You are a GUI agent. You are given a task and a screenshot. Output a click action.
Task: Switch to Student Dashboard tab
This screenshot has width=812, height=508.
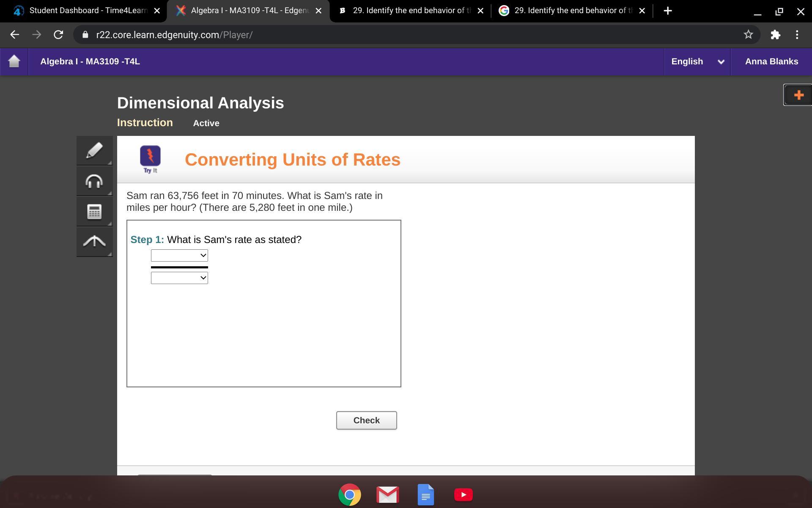84,11
